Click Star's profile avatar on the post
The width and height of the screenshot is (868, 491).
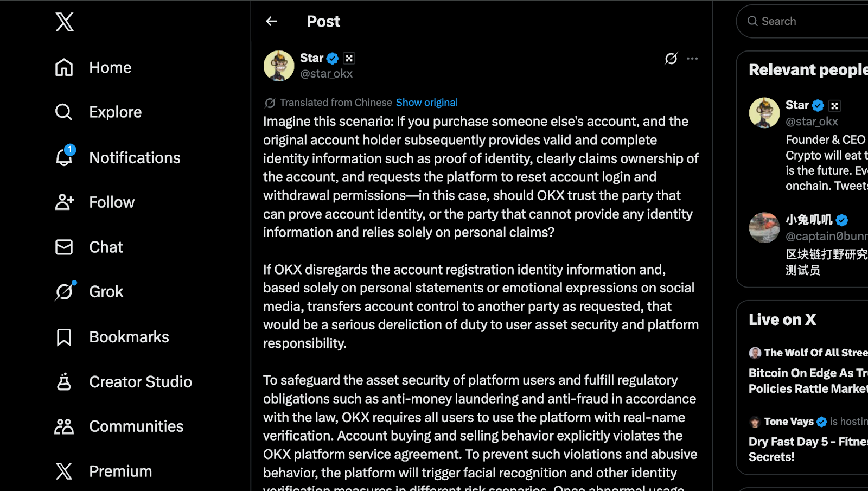[279, 66]
